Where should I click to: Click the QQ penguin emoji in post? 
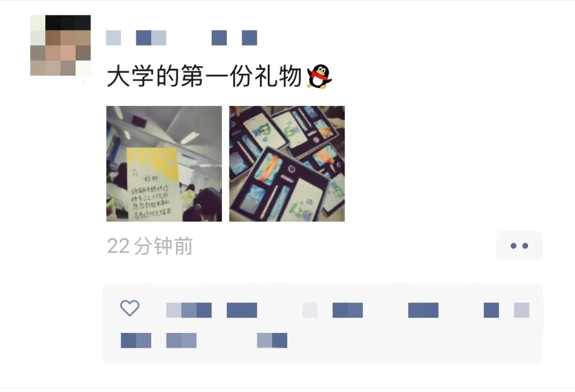point(319,76)
